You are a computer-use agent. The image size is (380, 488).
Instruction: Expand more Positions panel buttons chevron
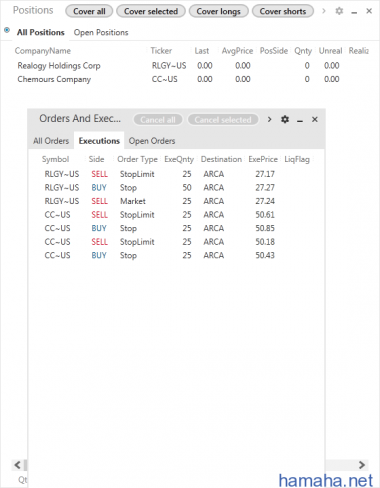click(x=324, y=11)
